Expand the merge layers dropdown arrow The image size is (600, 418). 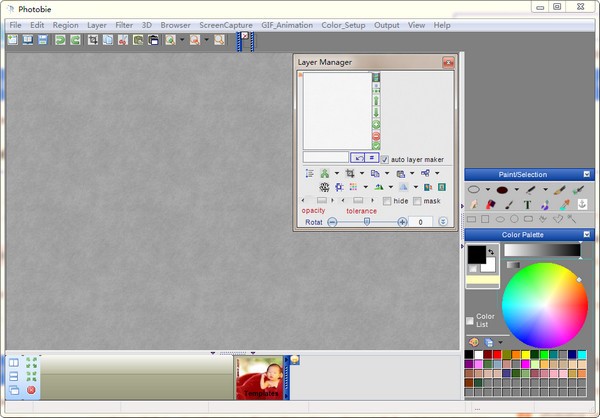coord(437,173)
